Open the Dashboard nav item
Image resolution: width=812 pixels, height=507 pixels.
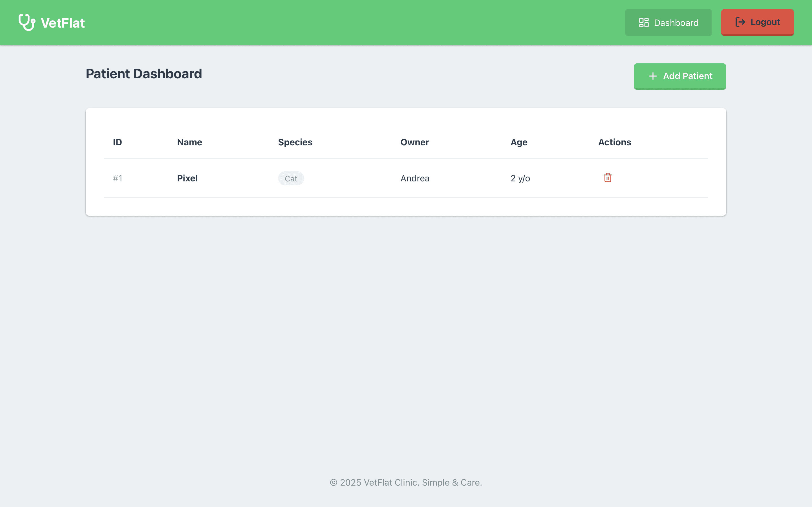point(668,23)
